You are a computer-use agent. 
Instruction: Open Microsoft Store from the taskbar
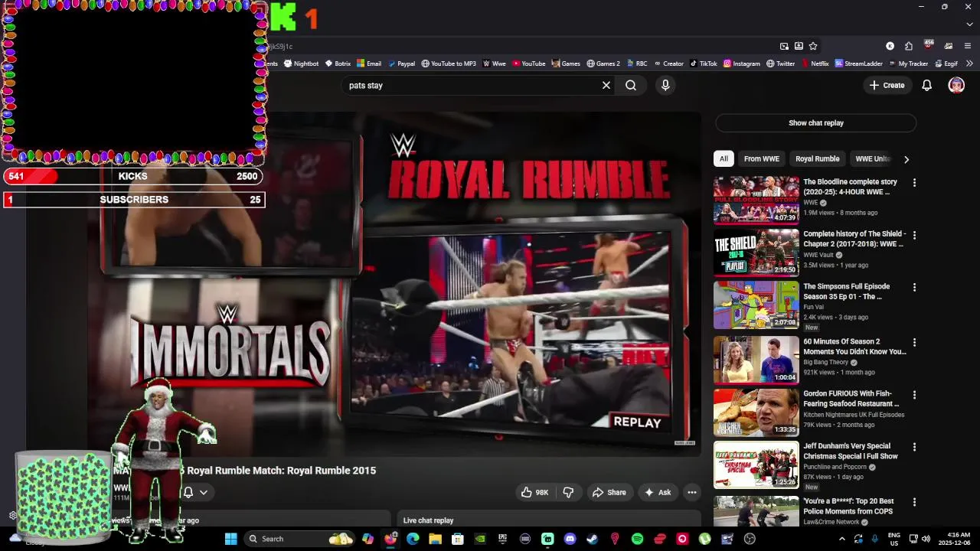click(x=458, y=539)
